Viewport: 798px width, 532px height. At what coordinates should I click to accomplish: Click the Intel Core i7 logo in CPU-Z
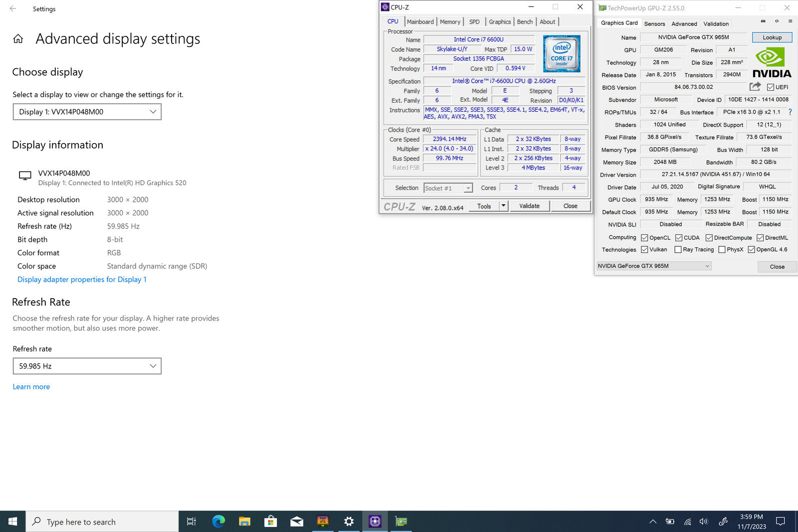562,54
